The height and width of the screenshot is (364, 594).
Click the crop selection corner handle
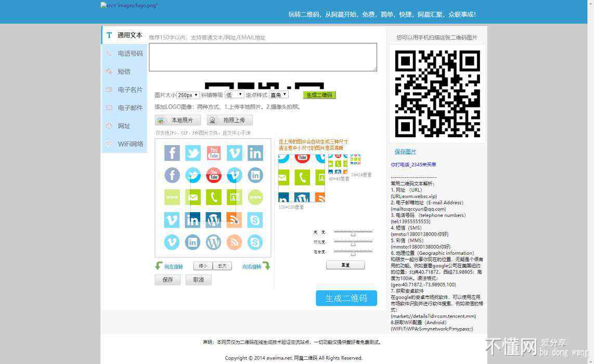tap(236, 222)
